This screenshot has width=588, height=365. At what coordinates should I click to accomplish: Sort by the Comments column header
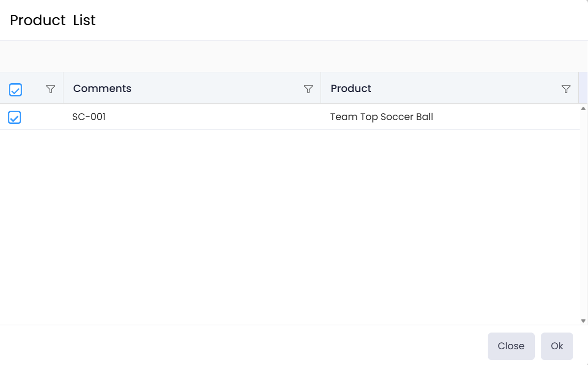coord(102,89)
